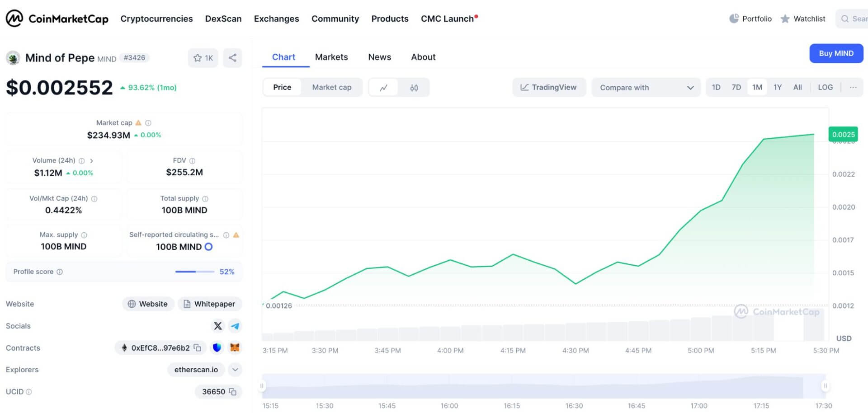Image resolution: width=868 pixels, height=413 pixels.
Task: Add Mind of Pepe to watchlist star
Action: (x=203, y=58)
